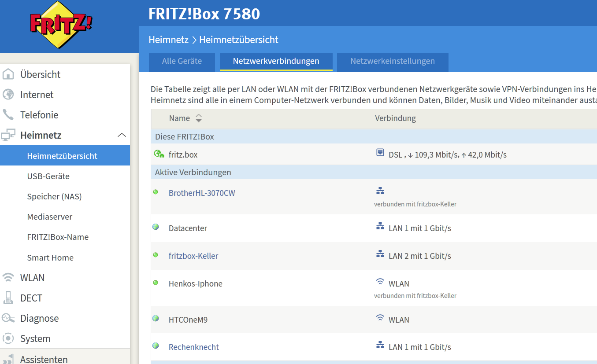
Task: Select the Netzwerkverbindungen tab
Action: 276,62
